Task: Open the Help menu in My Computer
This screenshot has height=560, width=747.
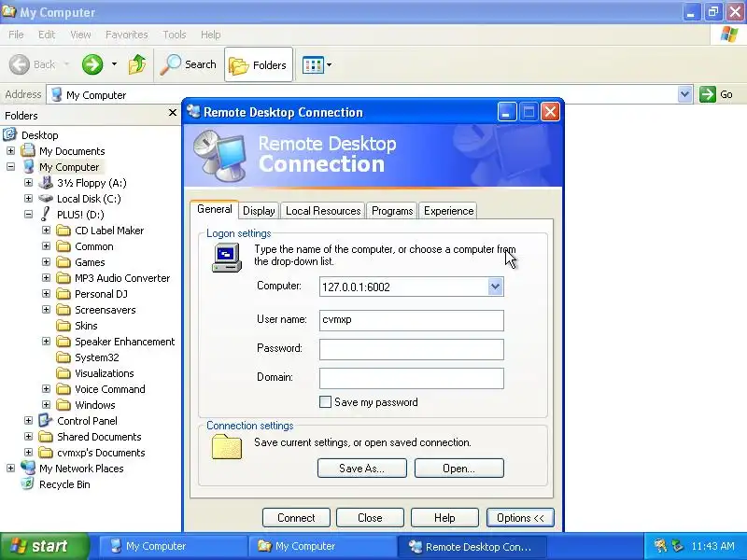Action: (210, 35)
